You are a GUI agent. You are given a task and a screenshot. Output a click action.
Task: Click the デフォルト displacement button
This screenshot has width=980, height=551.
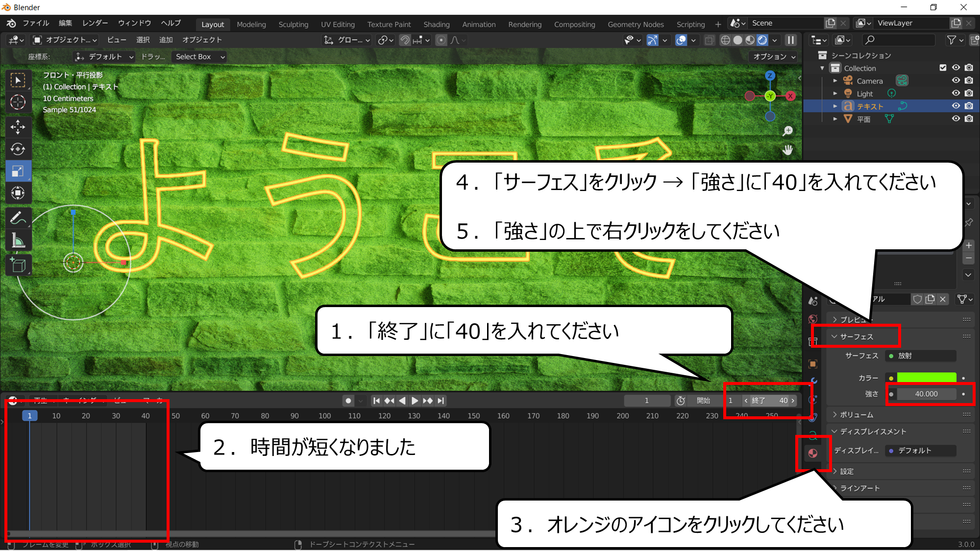pyautogui.click(x=921, y=450)
